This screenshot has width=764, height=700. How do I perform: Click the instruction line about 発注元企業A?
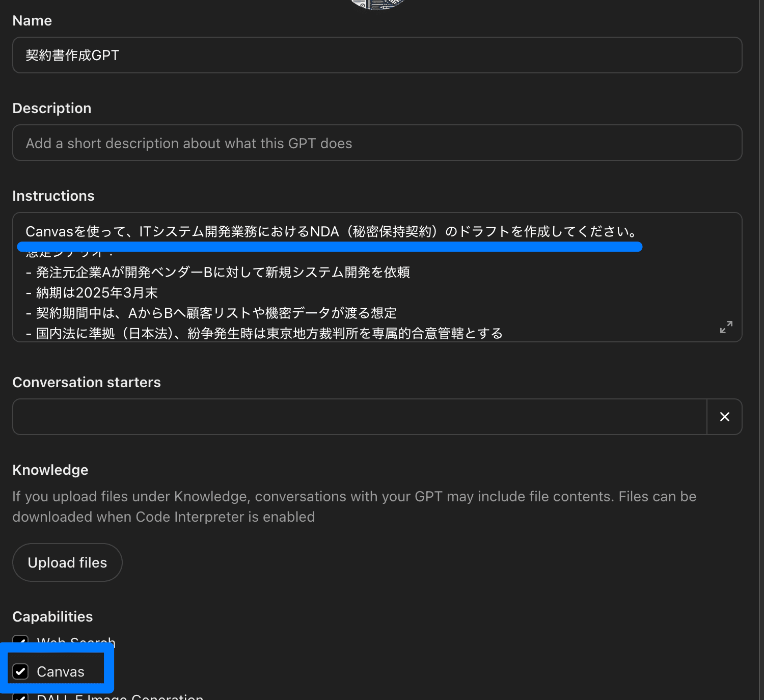(218, 272)
